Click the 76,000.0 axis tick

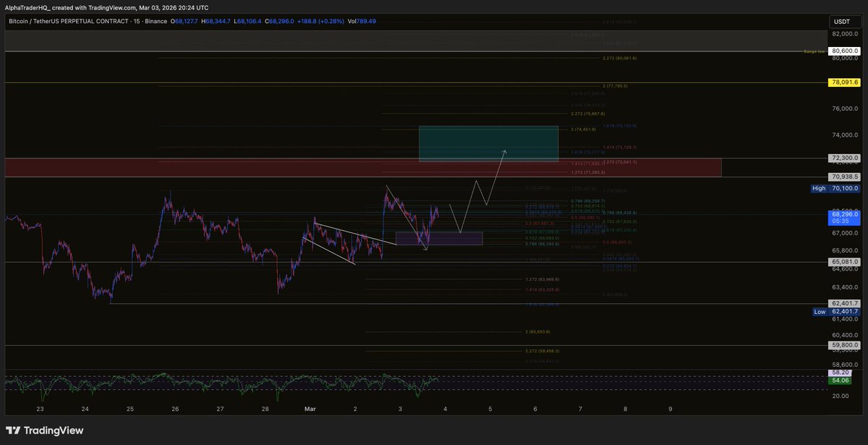pyautogui.click(x=845, y=109)
